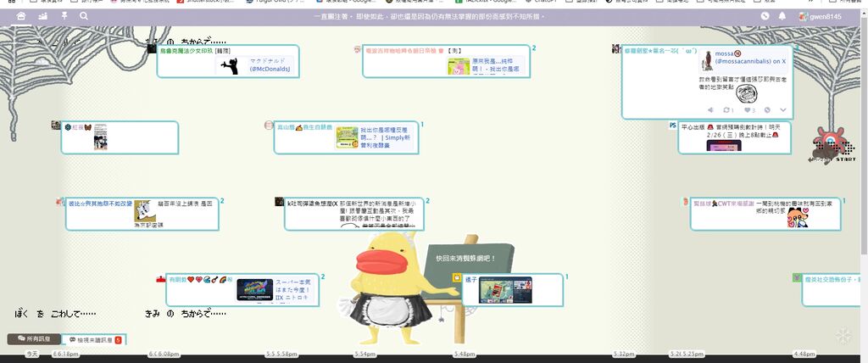
Task: Like the mossa plurk with heart
Action: [x=748, y=110]
